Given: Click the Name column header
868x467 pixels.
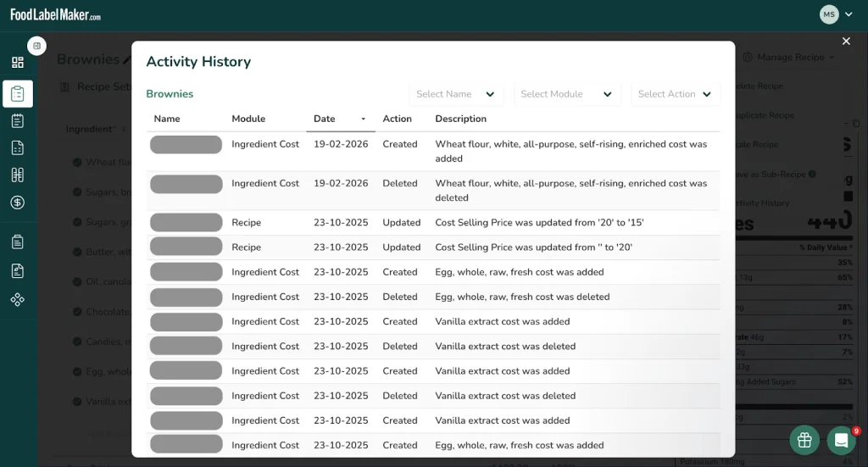Looking at the screenshot, I should (167, 119).
